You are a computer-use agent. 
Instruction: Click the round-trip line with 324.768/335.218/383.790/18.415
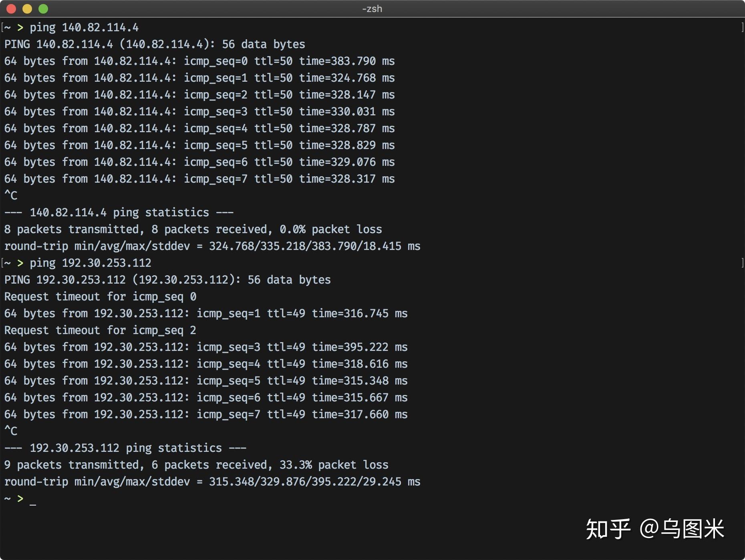tap(212, 246)
